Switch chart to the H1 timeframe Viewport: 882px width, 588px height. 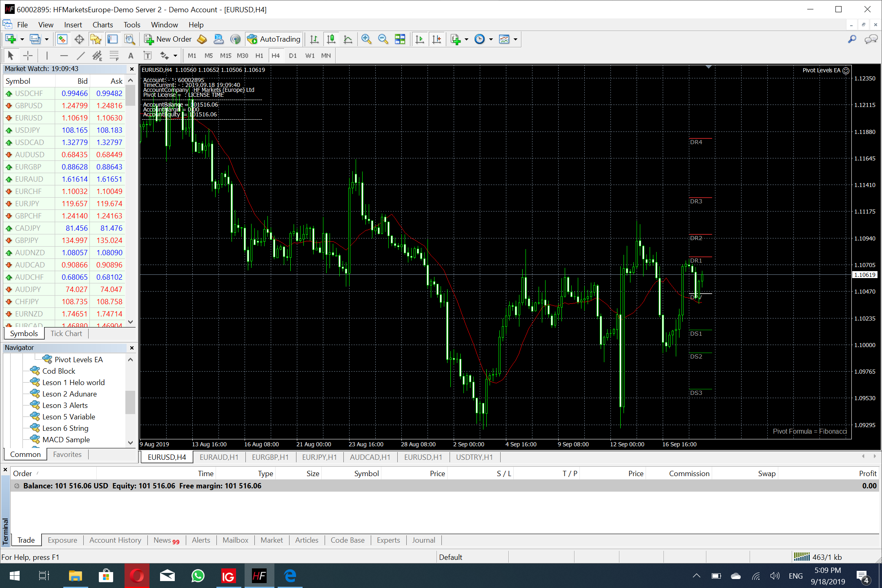(x=259, y=56)
